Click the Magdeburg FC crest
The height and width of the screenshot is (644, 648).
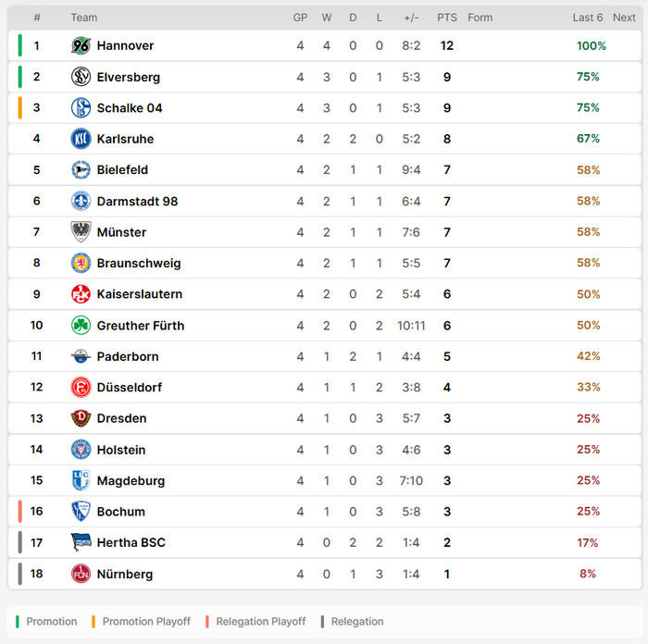81,480
